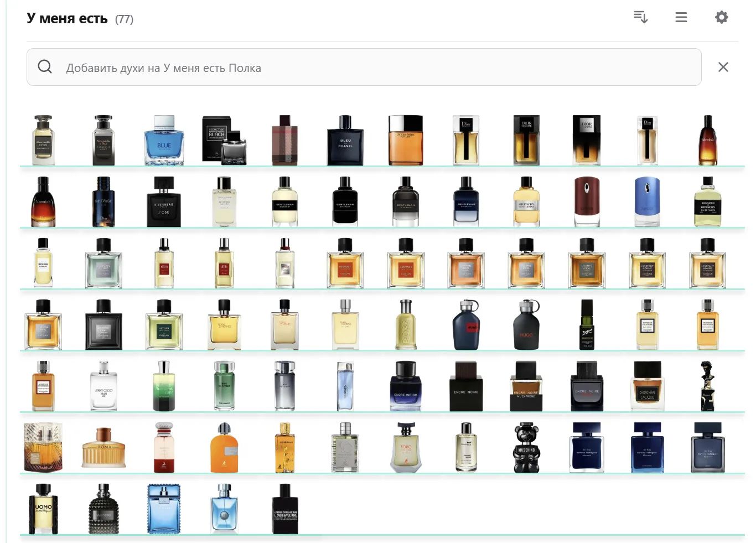Click the magnifying glass search icon
Viewport: 756px width, 543px height.
45,67
